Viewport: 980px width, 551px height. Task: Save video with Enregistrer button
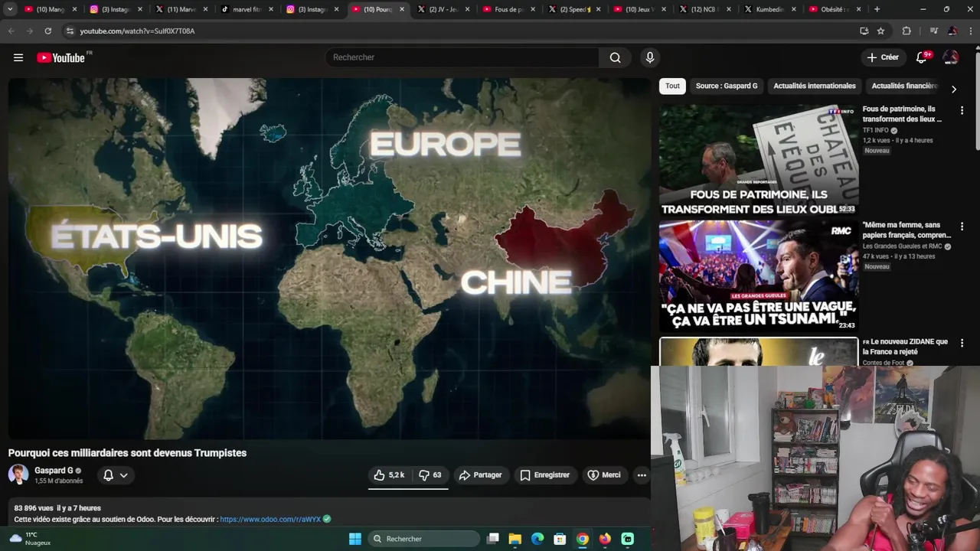544,475
